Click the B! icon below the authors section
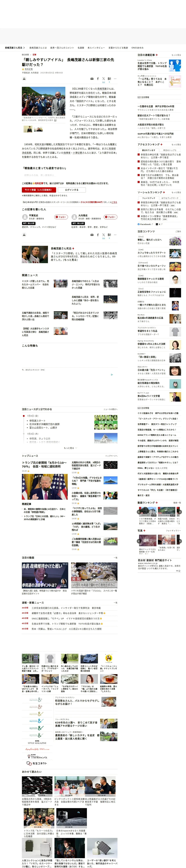Screen dimensions: 186x868 click(109, 235)
